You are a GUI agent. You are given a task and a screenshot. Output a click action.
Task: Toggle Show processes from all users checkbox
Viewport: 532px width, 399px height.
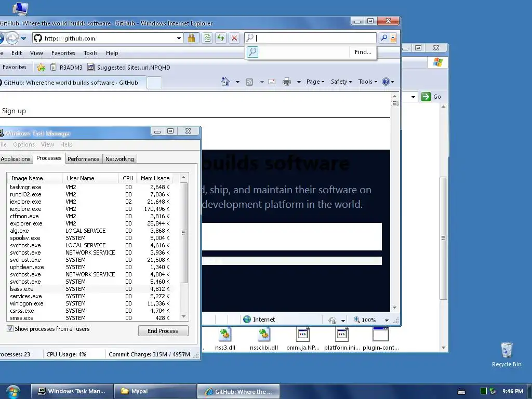(x=10, y=328)
